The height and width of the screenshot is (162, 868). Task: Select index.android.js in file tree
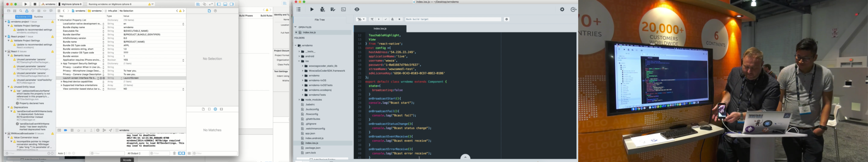pyautogui.click(x=314, y=138)
